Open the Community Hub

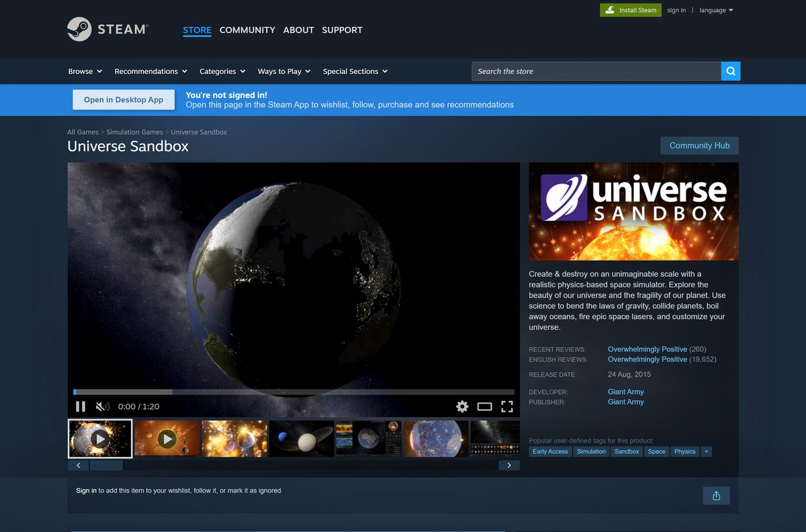click(699, 145)
